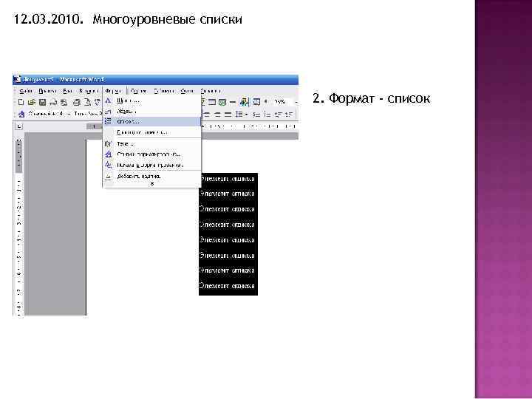Click the Decrease Indent icon
Viewport: 532px width, 399px height.
279,115
